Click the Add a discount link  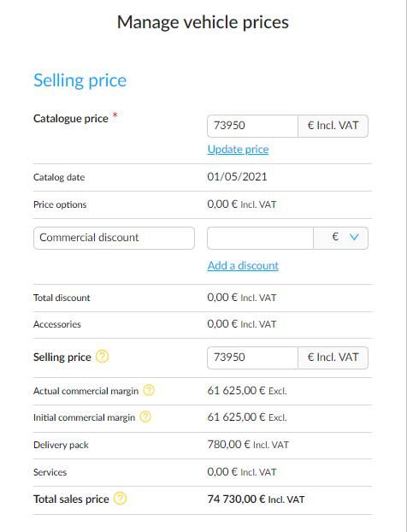point(243,265)
